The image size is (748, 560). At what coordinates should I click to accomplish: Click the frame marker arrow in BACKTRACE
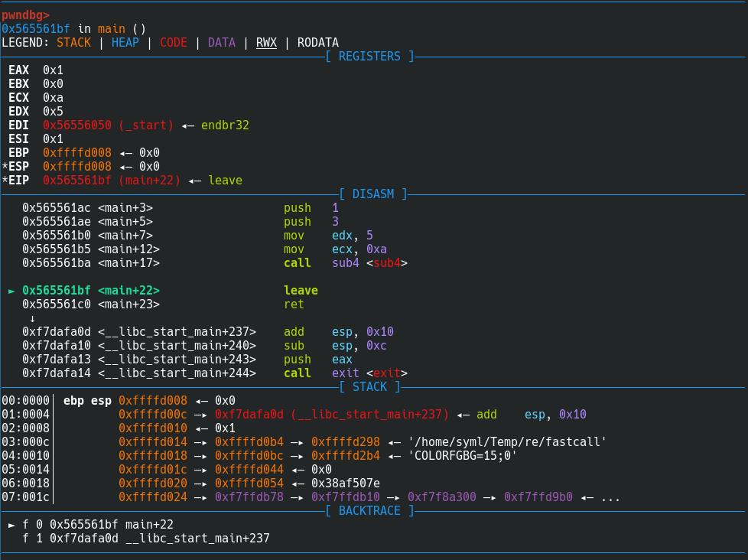[x=12, y=525]
